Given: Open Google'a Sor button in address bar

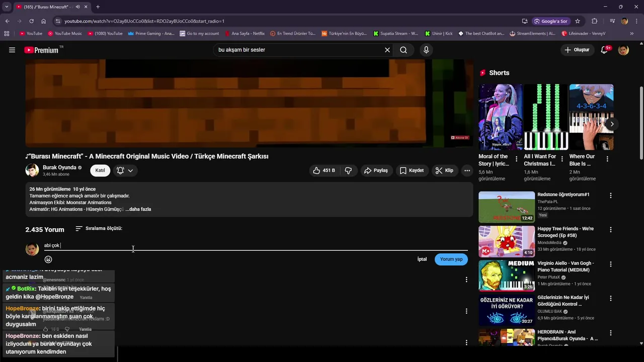Looking at the screenshot, I should tap(550, 21).
